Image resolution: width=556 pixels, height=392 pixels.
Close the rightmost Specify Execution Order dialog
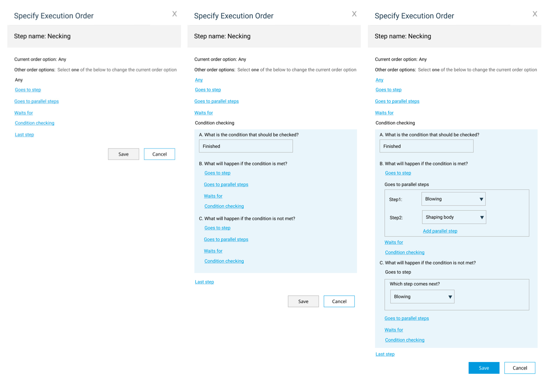(535, 14)
